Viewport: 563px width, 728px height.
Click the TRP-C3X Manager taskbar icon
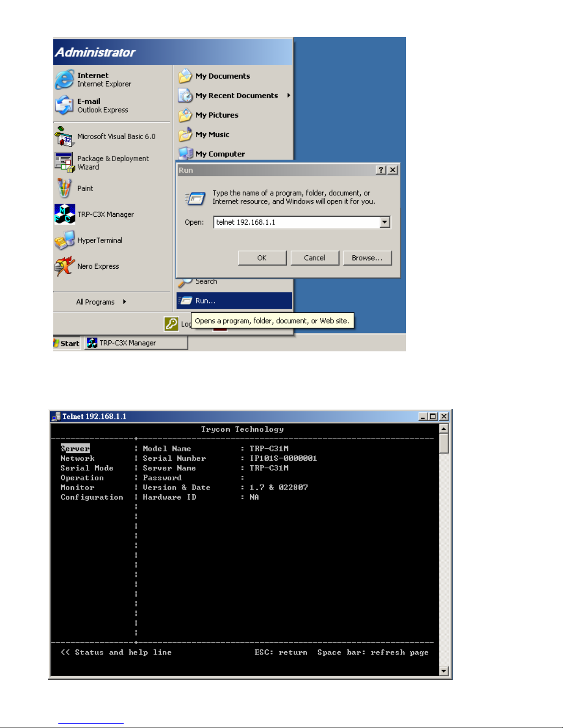pyautogui.click(x=92, y=343)
